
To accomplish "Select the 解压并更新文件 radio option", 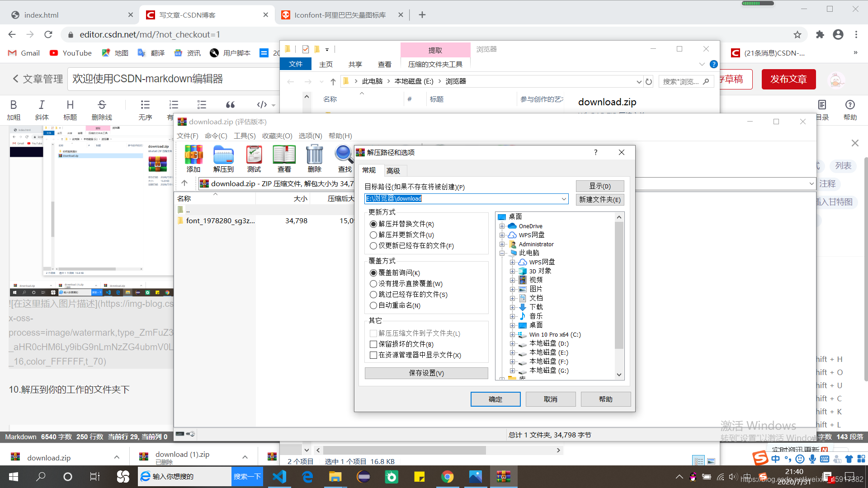I will point(373,235).
